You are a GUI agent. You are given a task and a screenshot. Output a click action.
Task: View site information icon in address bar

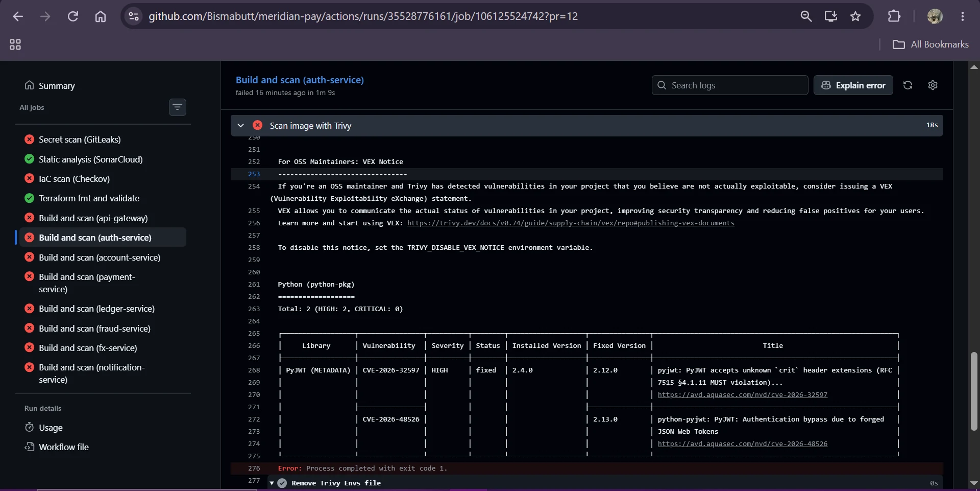134,16
